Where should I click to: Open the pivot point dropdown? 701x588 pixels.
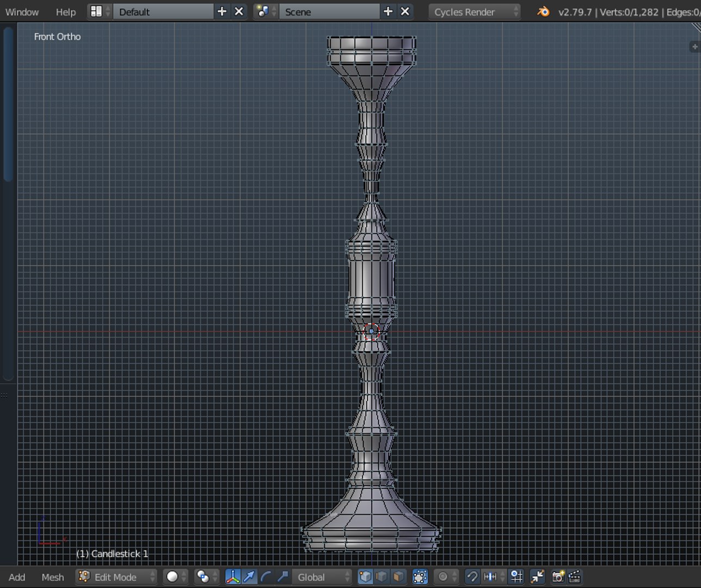tap(206, 577)
